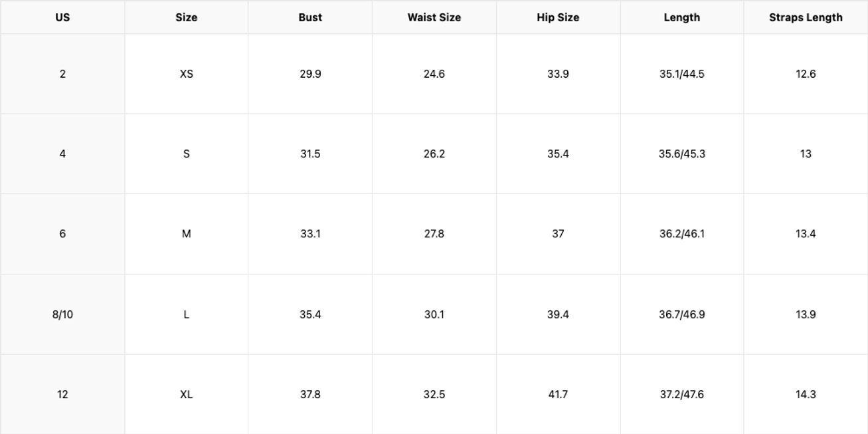The image size is (868, 434).
Task: Select waist value 26.2 for size S
Action: pyautogui.click(x=434, y=154)
